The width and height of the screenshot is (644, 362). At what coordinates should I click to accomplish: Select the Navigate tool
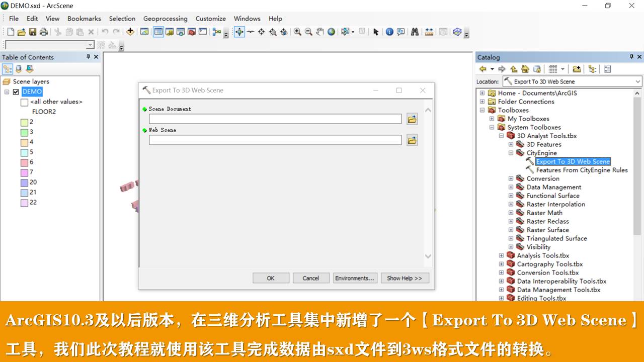click(x=239, y=32)
